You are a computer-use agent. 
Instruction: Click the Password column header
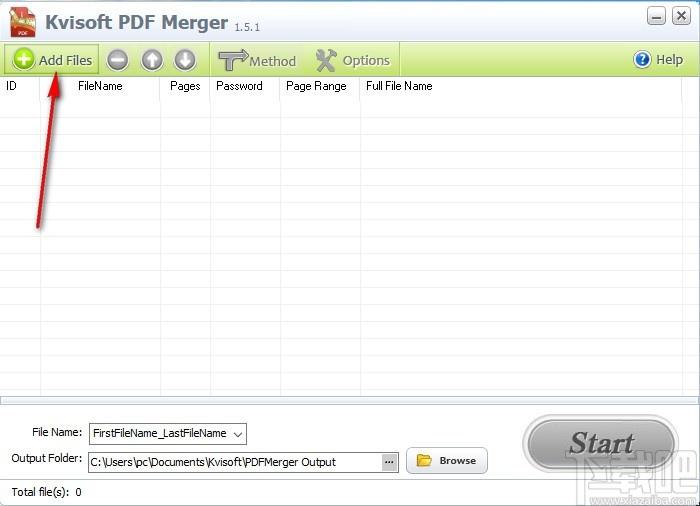pos(239,86)
